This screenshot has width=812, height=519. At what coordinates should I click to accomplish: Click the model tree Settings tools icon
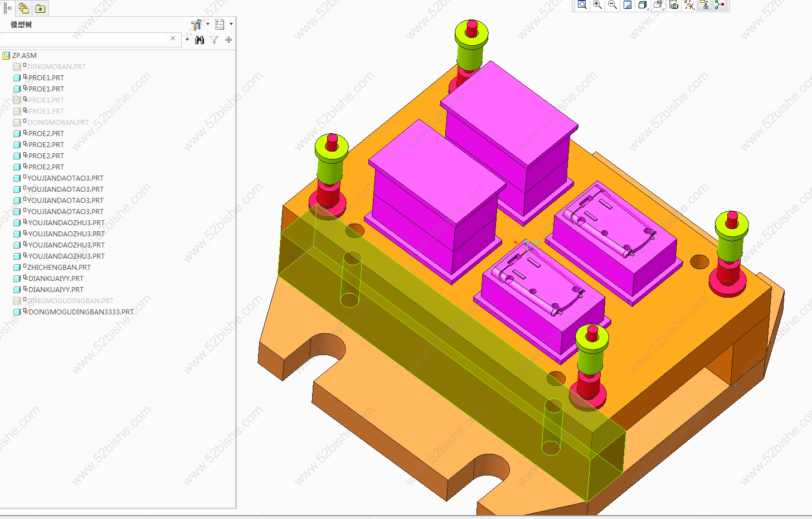pyautogui.click(x=196, y=25)
